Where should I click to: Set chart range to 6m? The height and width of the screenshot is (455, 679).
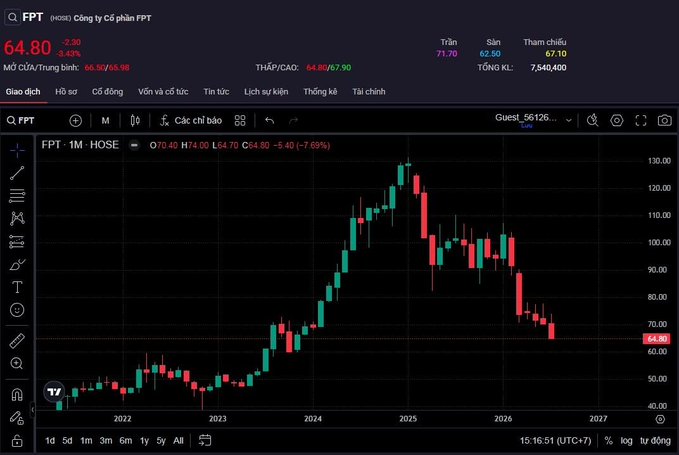coord(126,441)
